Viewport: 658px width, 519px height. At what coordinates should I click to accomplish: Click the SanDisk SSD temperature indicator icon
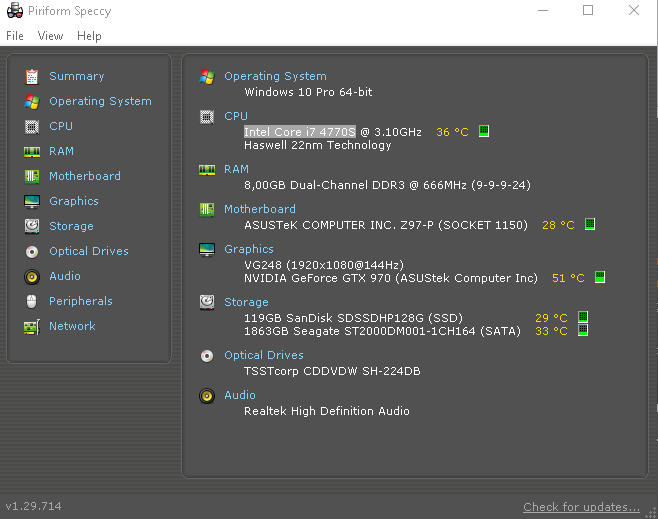click(x=583, y=317)
